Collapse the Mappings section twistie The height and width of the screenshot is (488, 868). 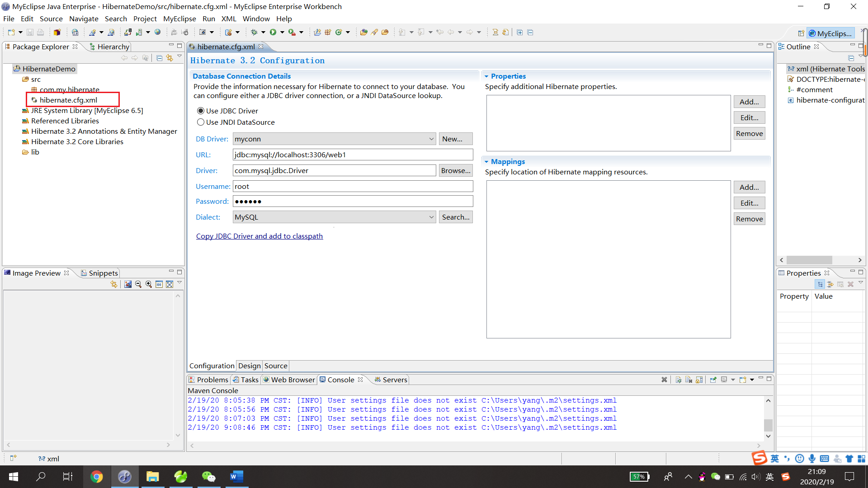coord(486,162)
